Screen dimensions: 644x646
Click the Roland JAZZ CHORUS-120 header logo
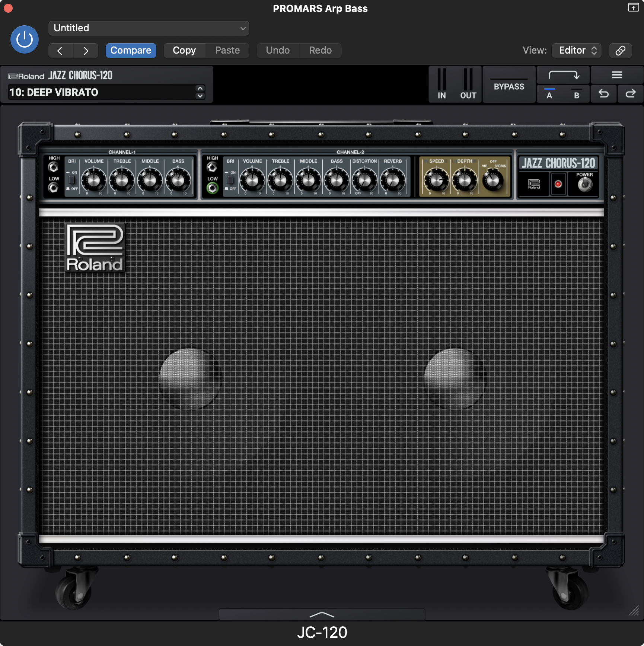pos(60,76)
